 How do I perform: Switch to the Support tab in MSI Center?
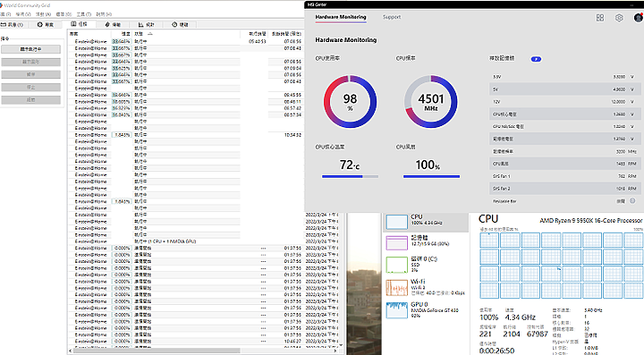coord(392,17)
